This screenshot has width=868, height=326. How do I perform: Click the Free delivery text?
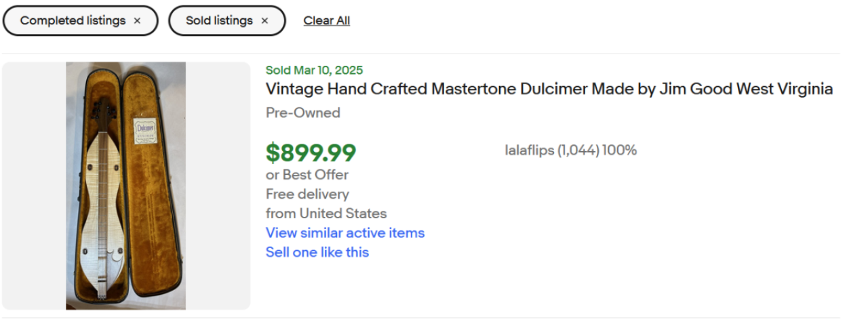pos(307,194)
